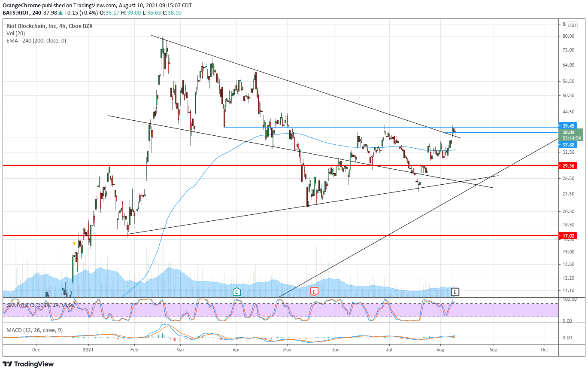
Task: Click the EMA 240 indicator legend
Action: [x=36, y=41]
